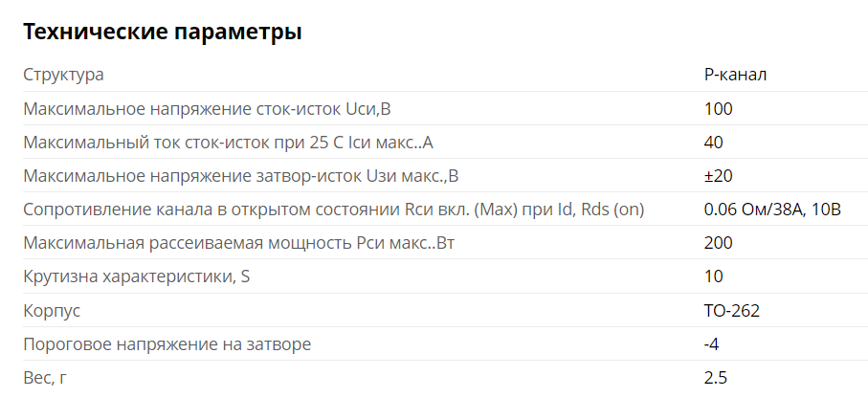The height and width of the screenshot is (398, 868).
Task: Select Максимальное напряжение сток-исток label
Action: pos(207,109)
